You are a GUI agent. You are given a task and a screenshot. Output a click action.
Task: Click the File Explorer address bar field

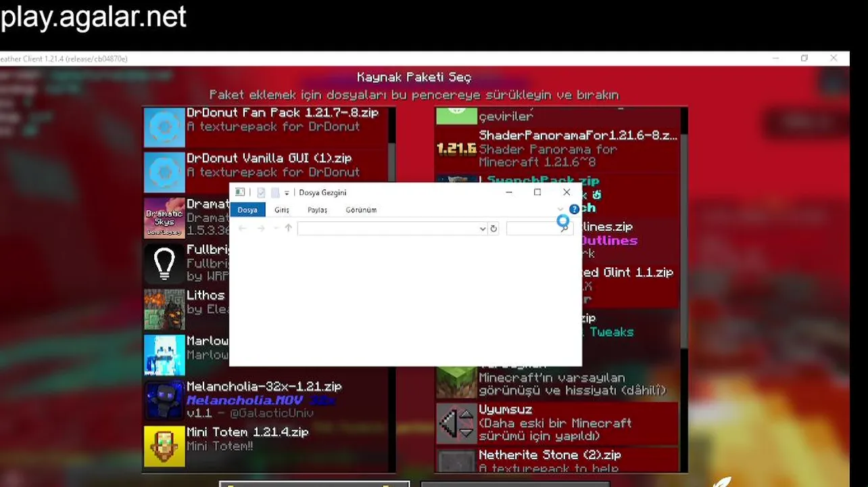(x=392, y=229)
